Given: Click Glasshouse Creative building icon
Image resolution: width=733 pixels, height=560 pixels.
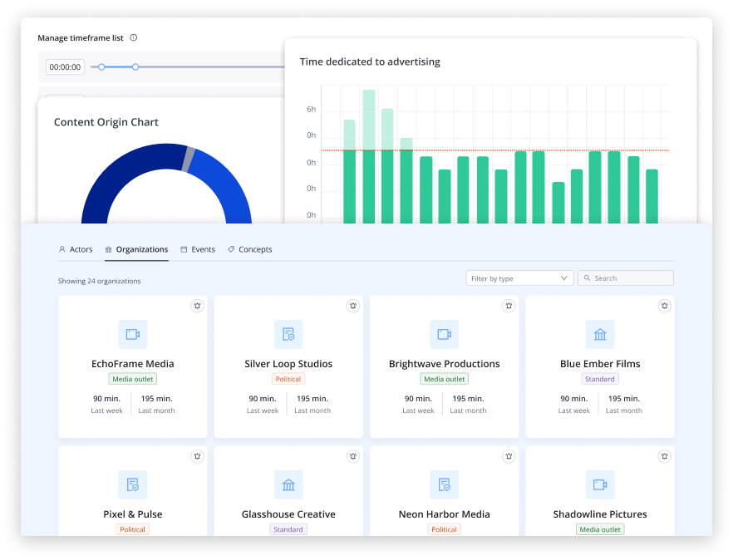Looking at the screenshot, I should tap(288, 484).
